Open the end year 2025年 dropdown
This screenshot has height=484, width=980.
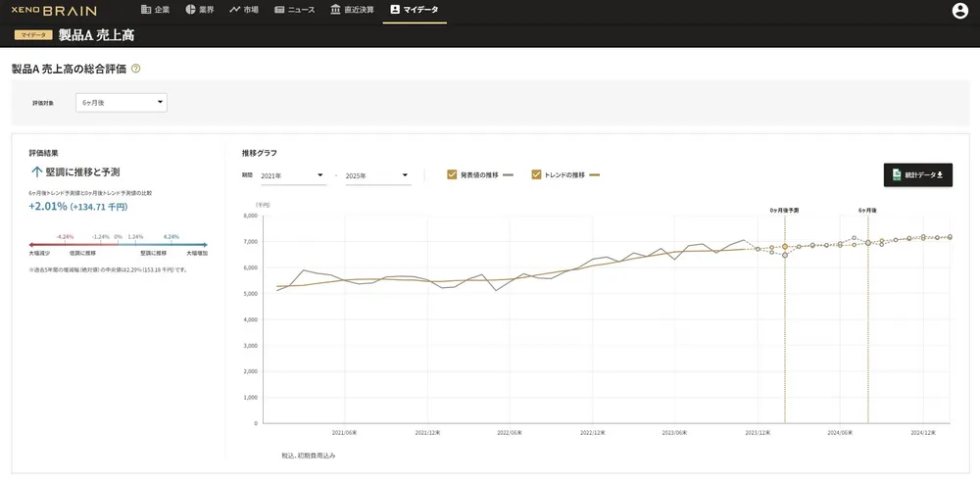click(x=377, y=176)
